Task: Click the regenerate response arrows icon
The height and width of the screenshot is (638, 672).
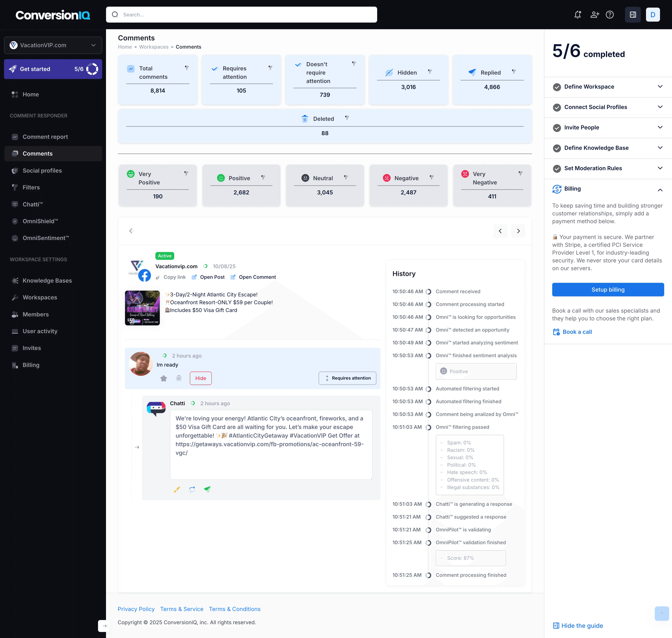Action: pos(192,489)
